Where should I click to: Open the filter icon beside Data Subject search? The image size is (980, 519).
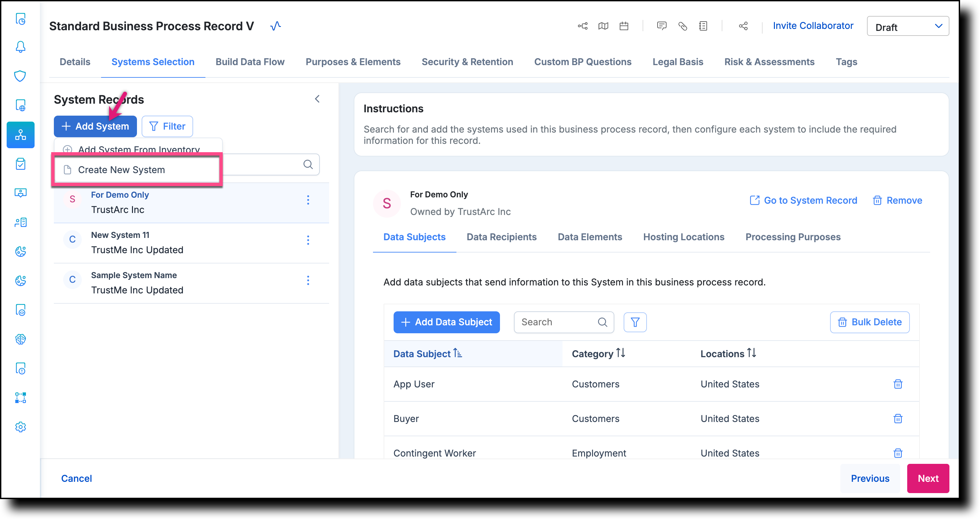(x=635, y=322)
